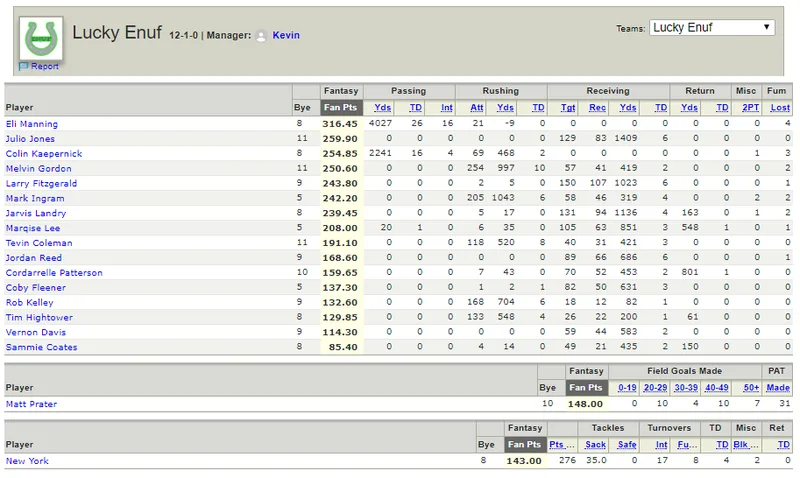Image resolution: width=800 pixels, height=478 pixels.
Task: Sort defenses by Sack column
Action: point(595,445)
